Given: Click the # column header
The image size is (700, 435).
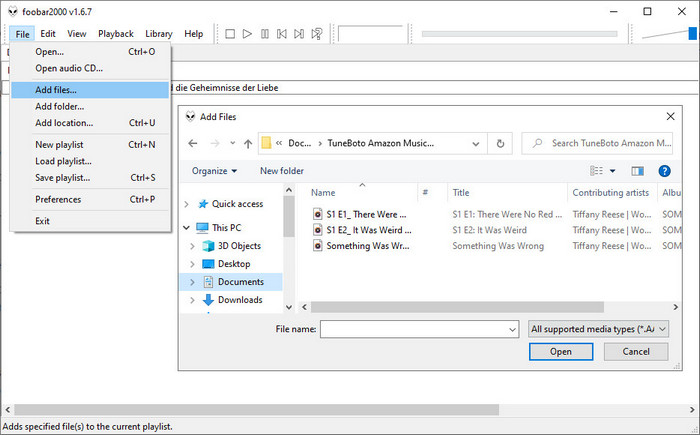Looking at the screenshot, I should [x=425, y=192].
